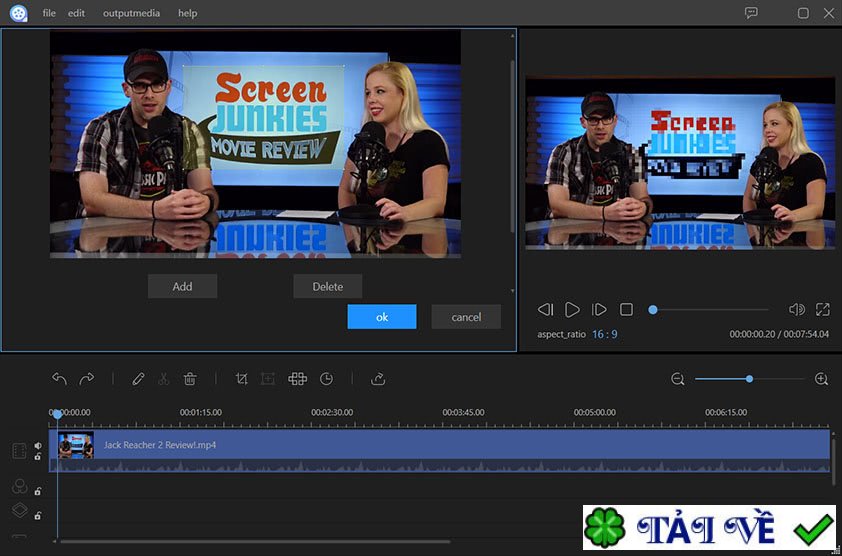Select the pencil edit tool

138,379
